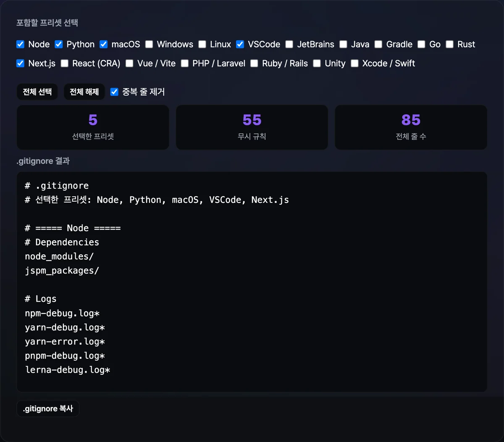Tick the Linux preset checkbox
504x442 pixels.
coord(202,44)
